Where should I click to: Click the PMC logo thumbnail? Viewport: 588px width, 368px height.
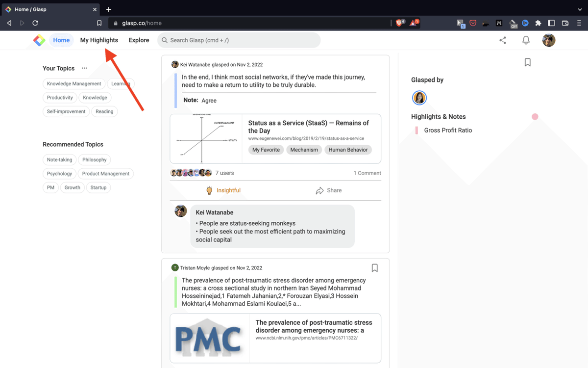point(209,339)
